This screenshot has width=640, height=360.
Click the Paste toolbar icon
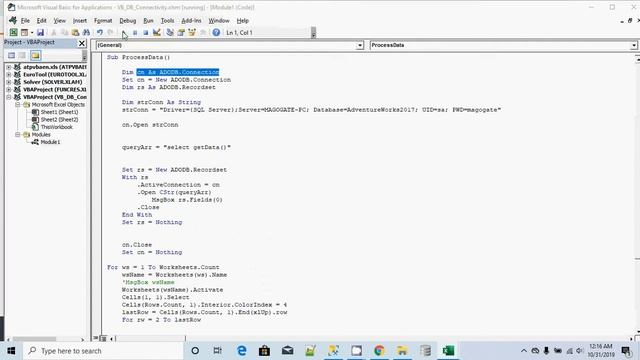75,32
